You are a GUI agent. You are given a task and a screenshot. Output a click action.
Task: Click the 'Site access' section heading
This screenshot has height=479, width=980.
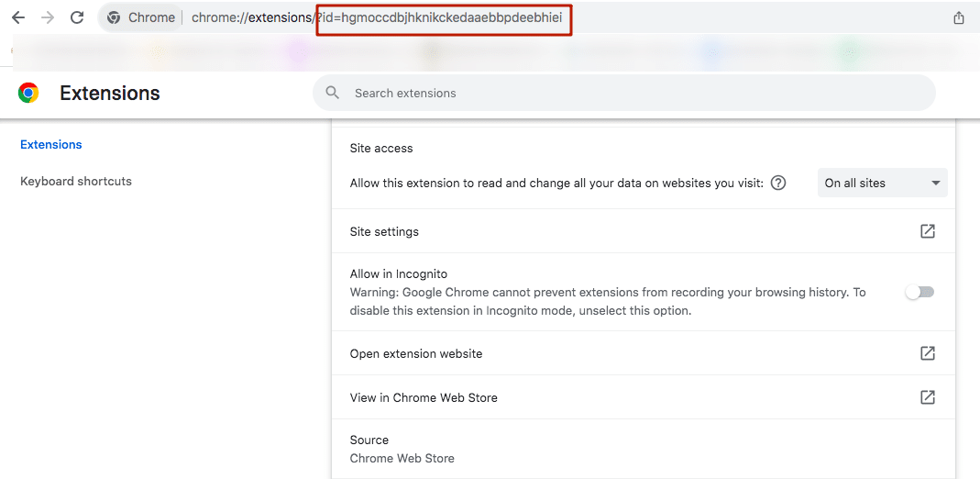(x=381, y=148)
